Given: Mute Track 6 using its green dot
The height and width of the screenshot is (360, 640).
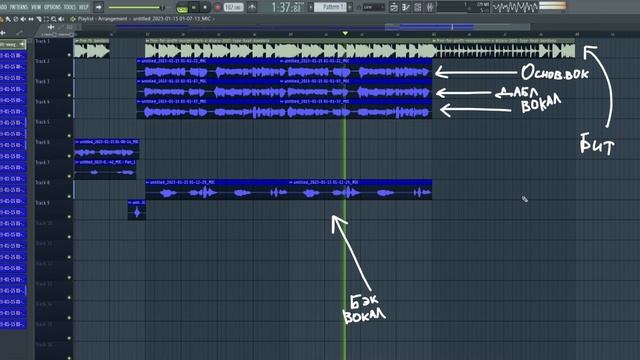Looking at the screenshot, I should pos(69,156).
